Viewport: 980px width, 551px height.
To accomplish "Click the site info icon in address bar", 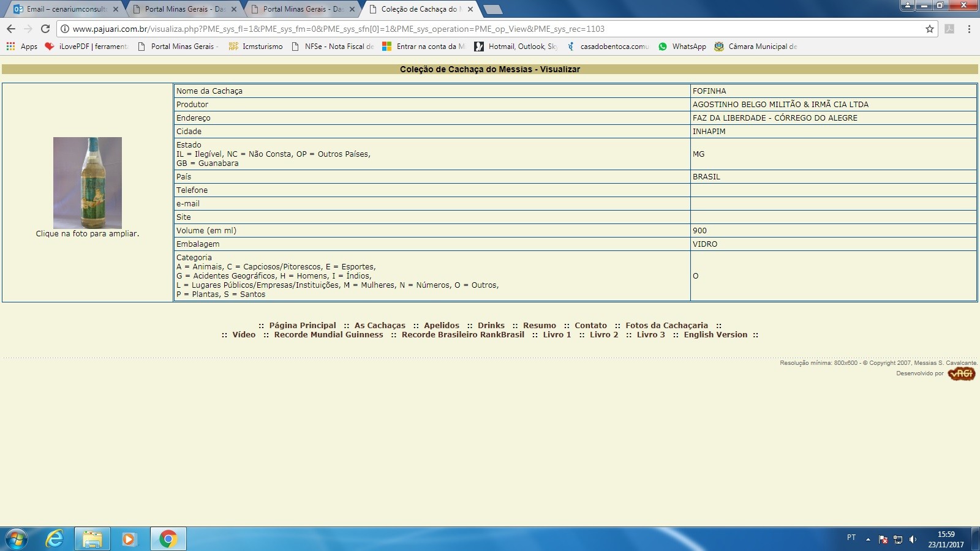I will coord(65,29).
